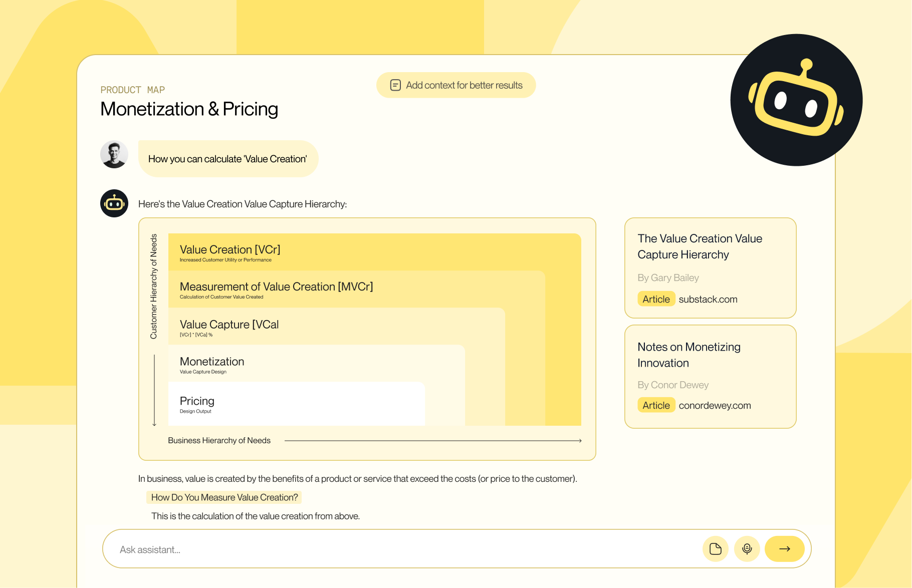The height and width of the screenshot is (588, 912).
Task: Click 'Increased Customer Utility or Performance' subtitle
Action: click(x=225, y=260)
